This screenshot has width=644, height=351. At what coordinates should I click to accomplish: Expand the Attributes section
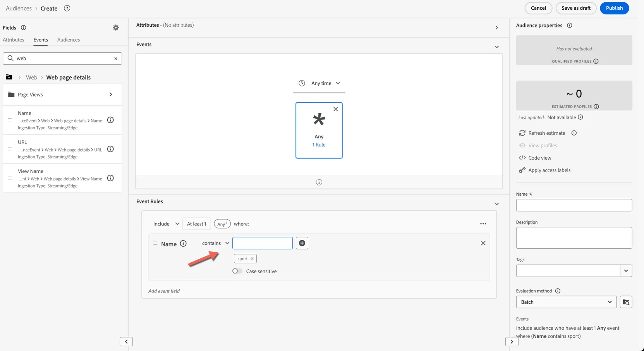[496, 28]
